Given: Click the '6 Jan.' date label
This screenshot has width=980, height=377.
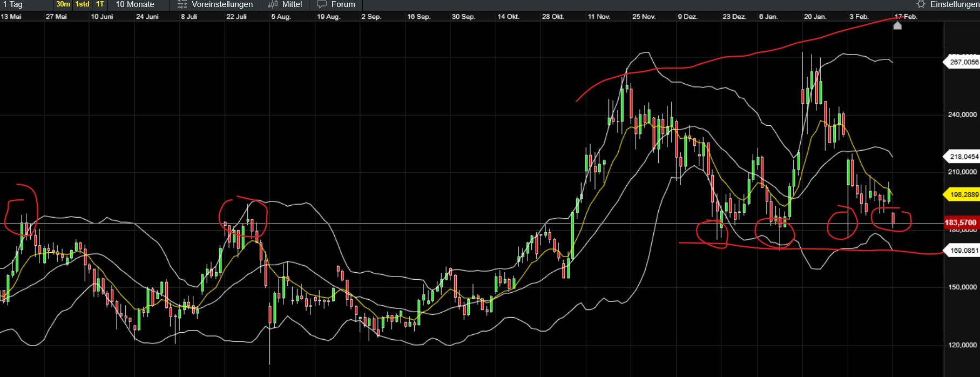Looking at the screenshot, I should click(x=768, y=17).
